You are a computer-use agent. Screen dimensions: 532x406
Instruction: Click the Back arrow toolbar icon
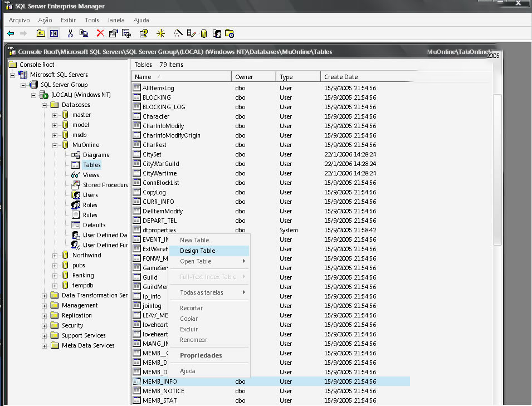(x=11, y=33)
